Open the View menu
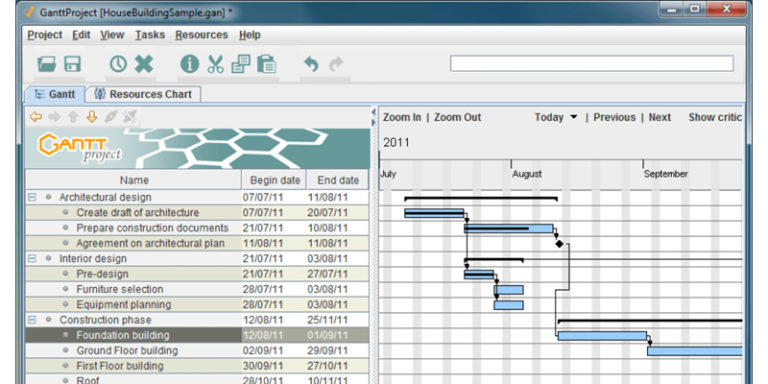Viewport: 768px width, 384px height. (112, 35)
